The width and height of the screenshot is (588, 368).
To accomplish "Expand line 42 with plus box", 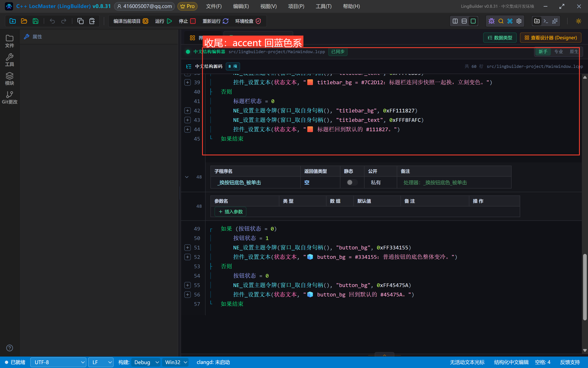I will click(188, 111).
